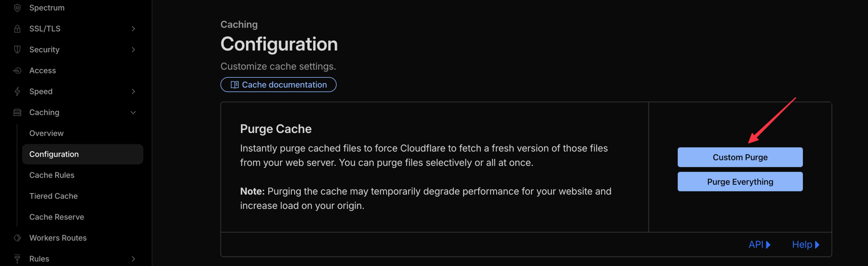This screenshot has width=868, height=266.
Task: Expand the API disclosure link
Action: pos(759,245)
